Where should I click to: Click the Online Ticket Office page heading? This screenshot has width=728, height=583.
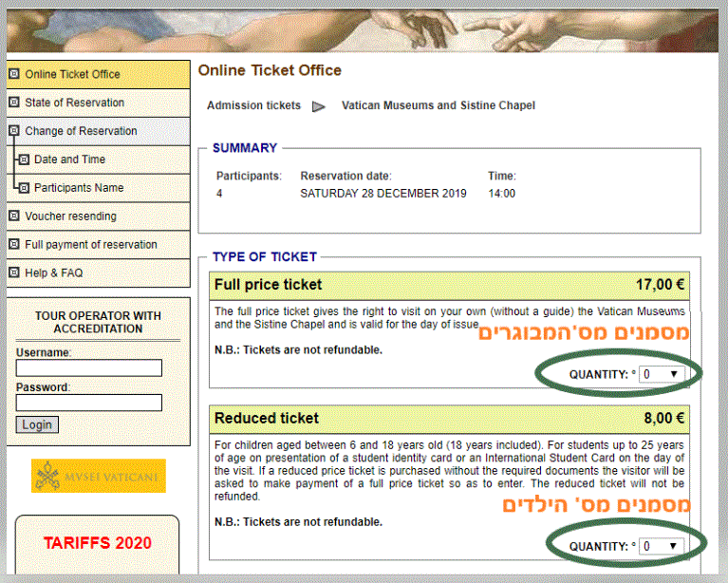(270, 70)
